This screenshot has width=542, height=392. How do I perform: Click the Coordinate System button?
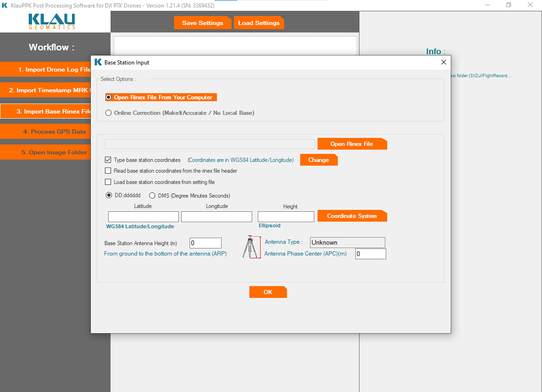[352, 216]
